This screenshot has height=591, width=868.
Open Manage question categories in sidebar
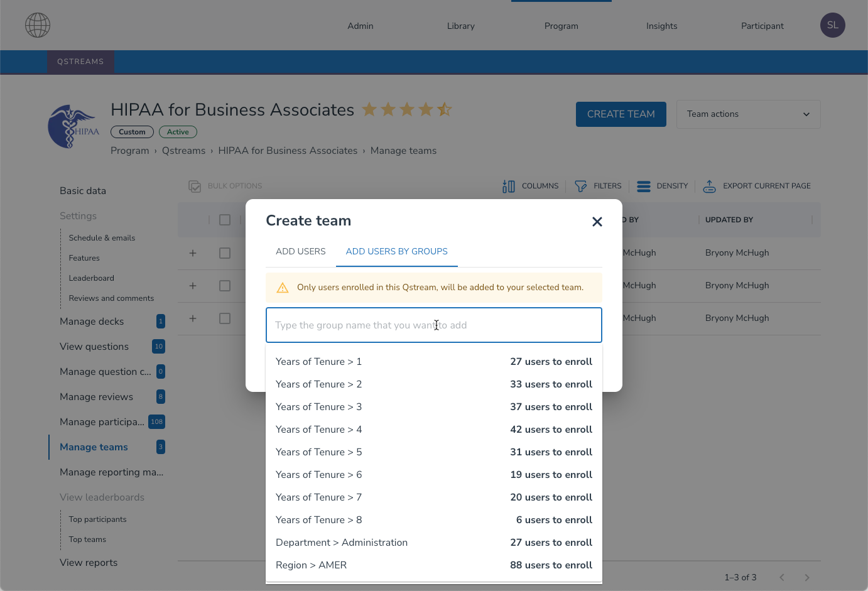click(106, 372)
